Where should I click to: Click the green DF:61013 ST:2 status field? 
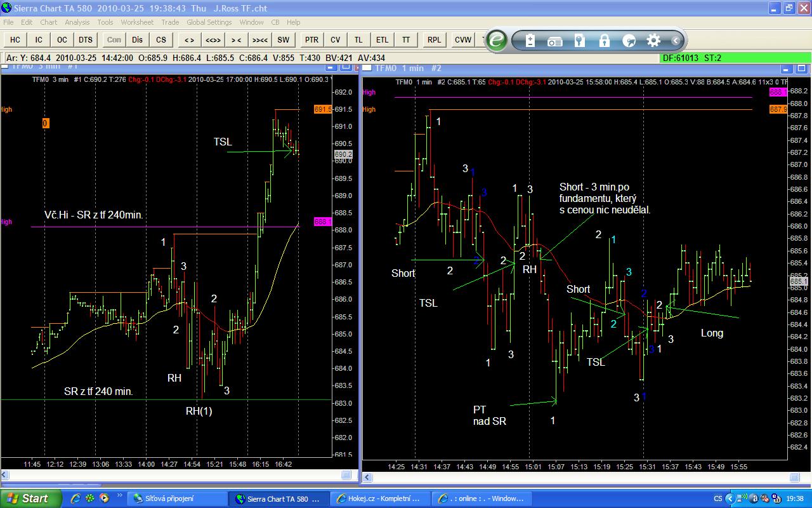[x=735, y=58]
